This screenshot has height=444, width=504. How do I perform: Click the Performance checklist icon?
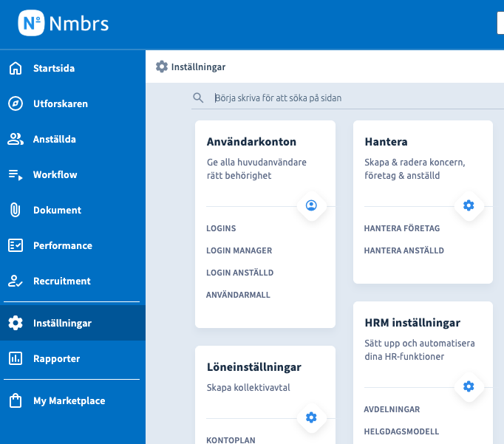tap(15, 245)
